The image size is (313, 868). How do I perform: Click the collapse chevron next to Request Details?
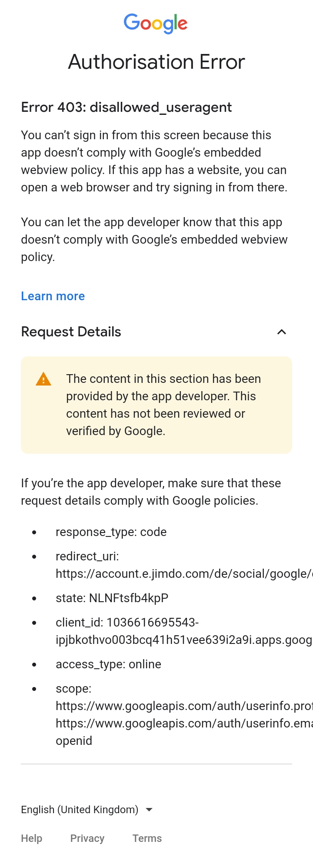pos(282,332)
